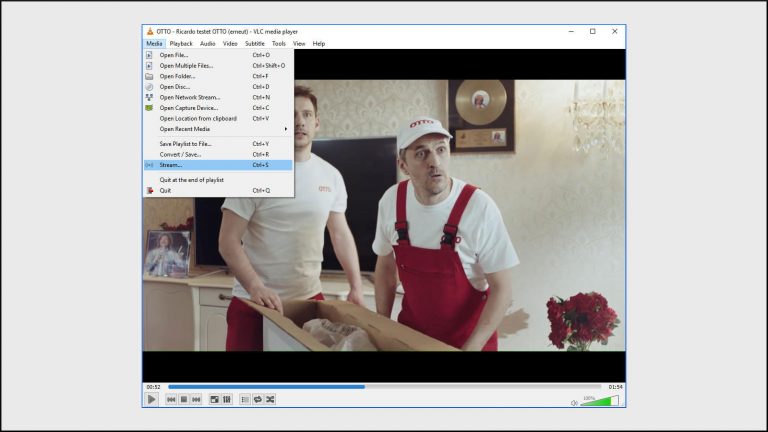Viewport: 768px width, 432px height.
Task: Toggle random shuffle icon
Action: click(270, 400)
